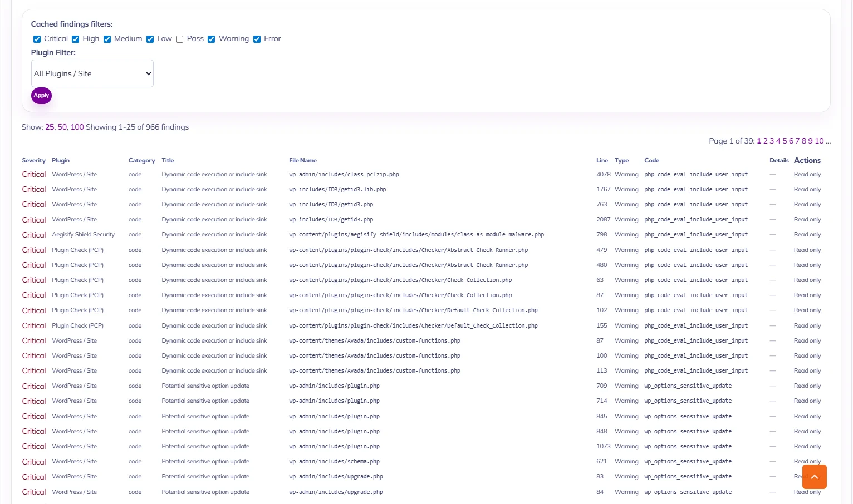This screenshot has height=504, width=853.
Task: Open page 5 of the findings
Action: click(x=785, y=141)
